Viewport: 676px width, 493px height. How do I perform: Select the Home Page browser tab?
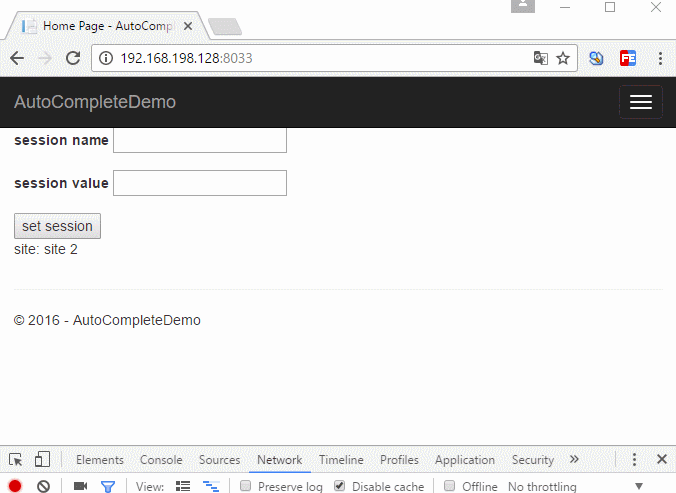[x=108, y=26]
